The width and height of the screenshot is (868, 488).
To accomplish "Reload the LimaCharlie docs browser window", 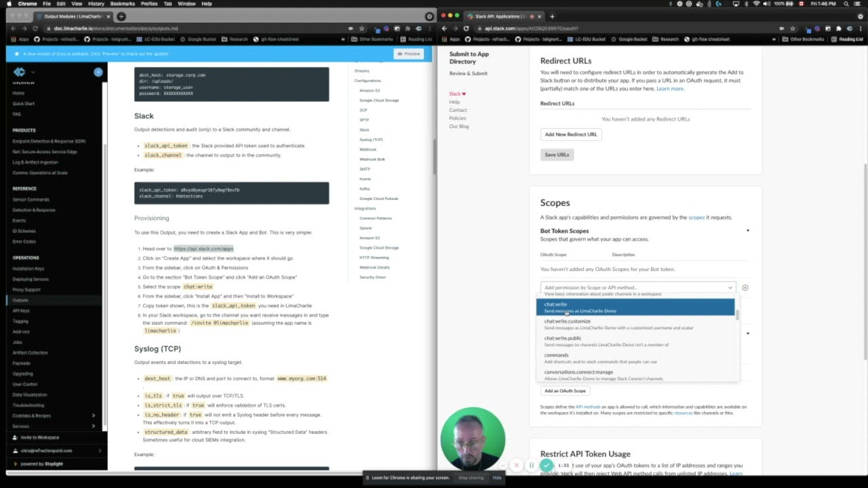I will click(36, 28).
